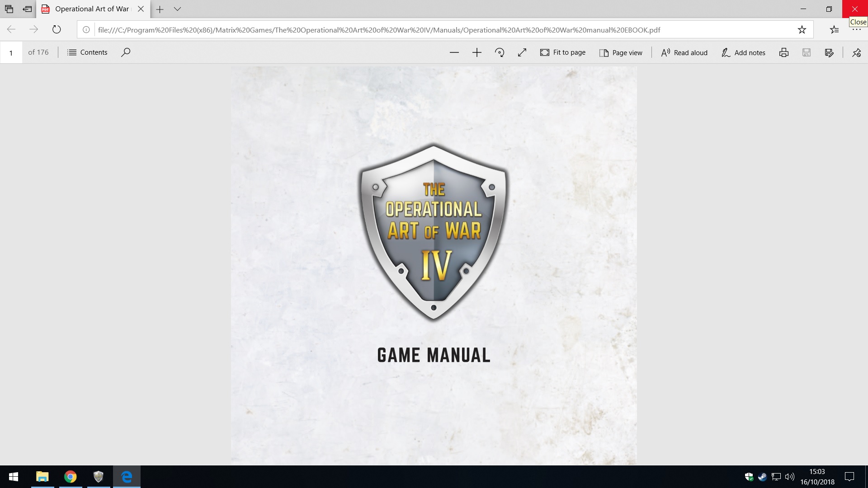Image resolution: width=868 pixels, height=488 pixels.
Task: Save the PDF
Action: pyautogui.click(x=807, y=52)
